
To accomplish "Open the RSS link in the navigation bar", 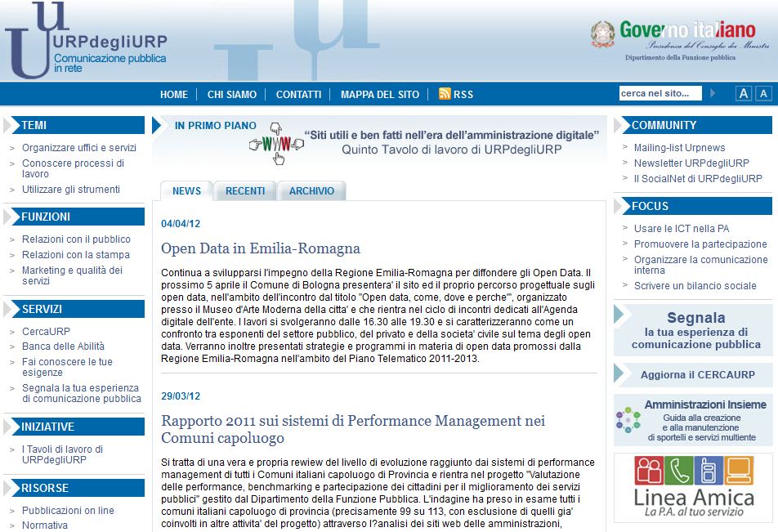I will click(x=463, y=94).
